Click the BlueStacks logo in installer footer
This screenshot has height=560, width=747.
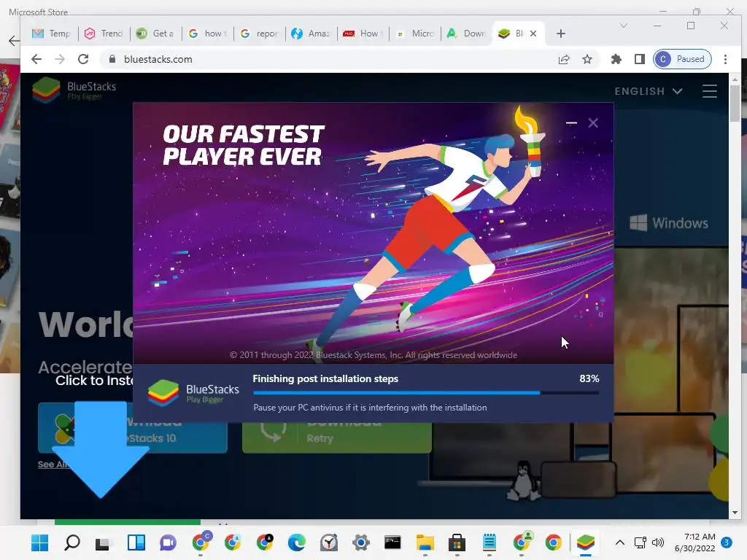click(x=193, y=393)
